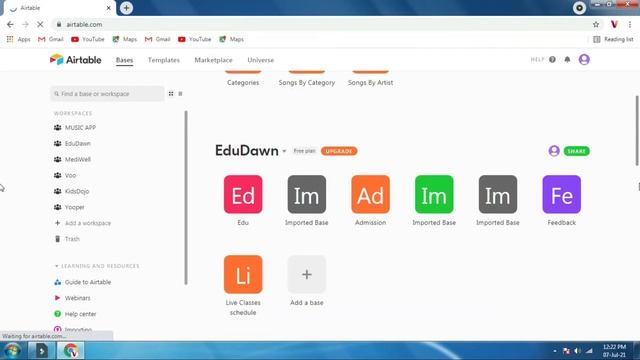
Task: Open the Apps bookmarks shortcut
Action: coord(18,39)
